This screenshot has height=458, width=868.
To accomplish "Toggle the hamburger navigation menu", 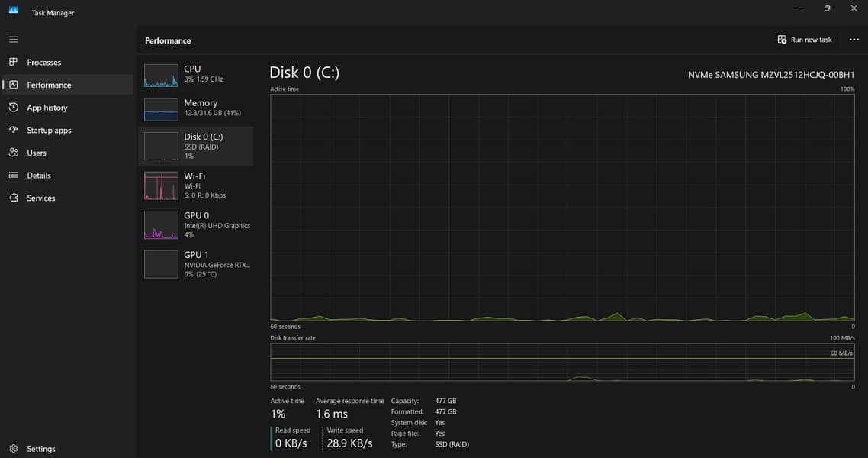I will tap(13, 39).
